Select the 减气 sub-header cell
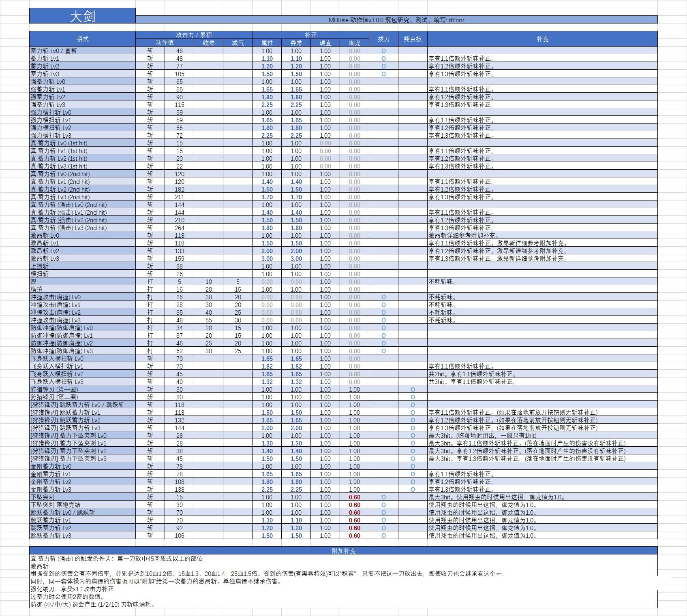687x616 pixels. 238,43
